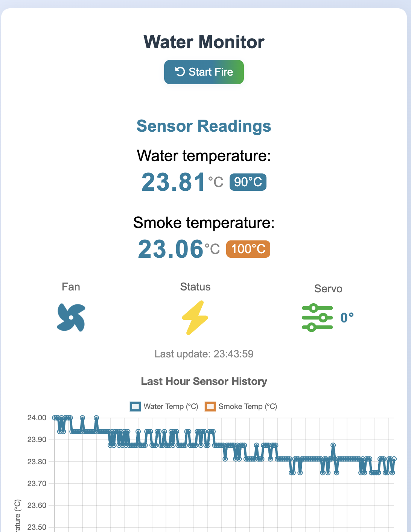This screenshot has width=411, height=532.
Task: Toggle Smoke Temp (°C) legend entry
Action: click(x=241, y=406)
